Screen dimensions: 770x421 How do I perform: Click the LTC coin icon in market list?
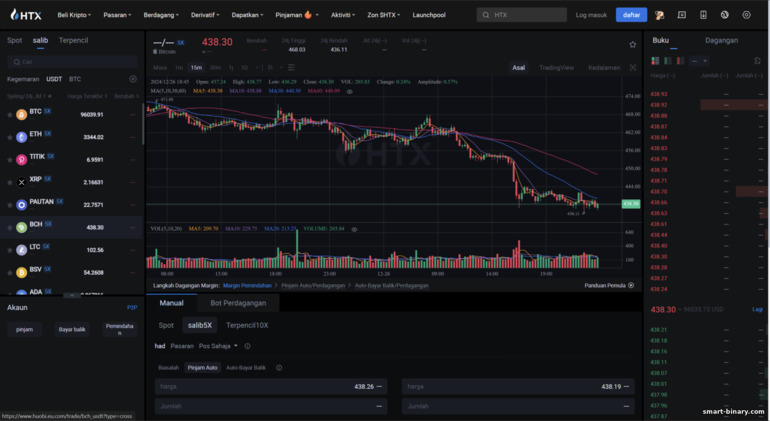point(21,250)
